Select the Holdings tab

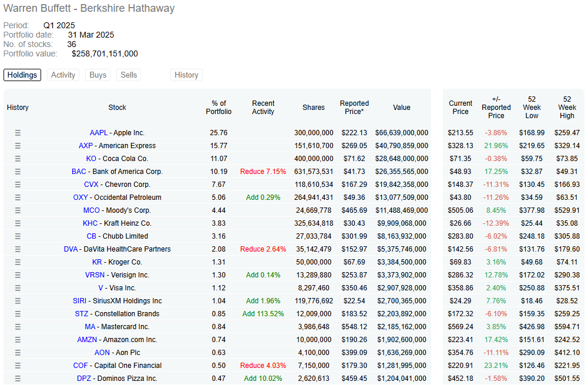tap(22, 75)
